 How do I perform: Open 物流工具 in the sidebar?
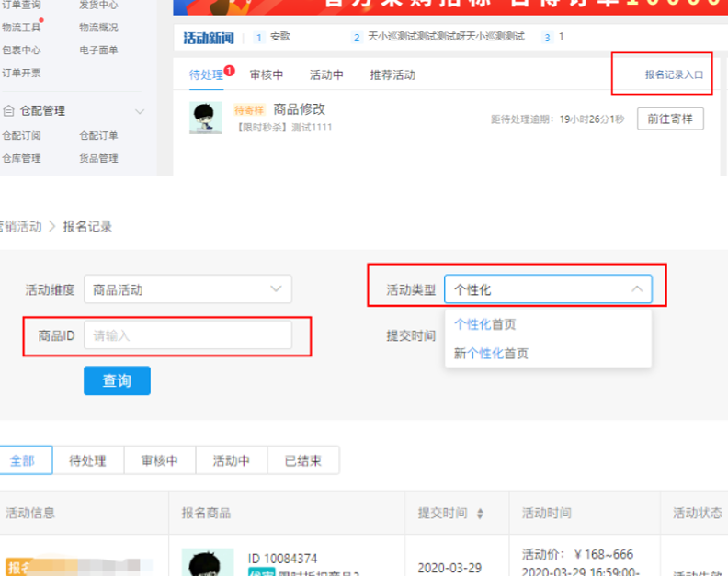20,28
